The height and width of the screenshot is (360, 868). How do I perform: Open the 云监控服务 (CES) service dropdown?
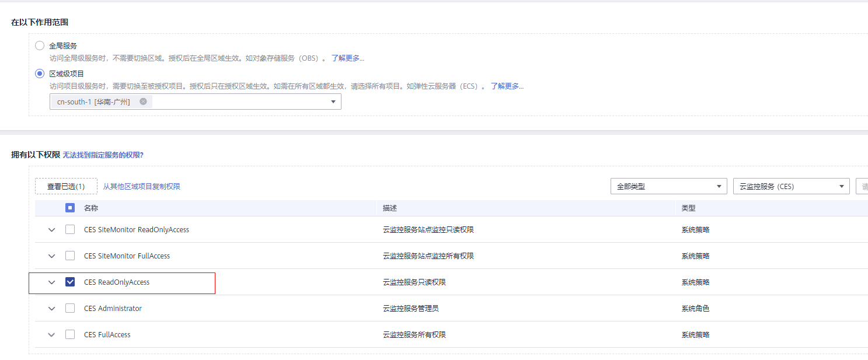point(792,186)
